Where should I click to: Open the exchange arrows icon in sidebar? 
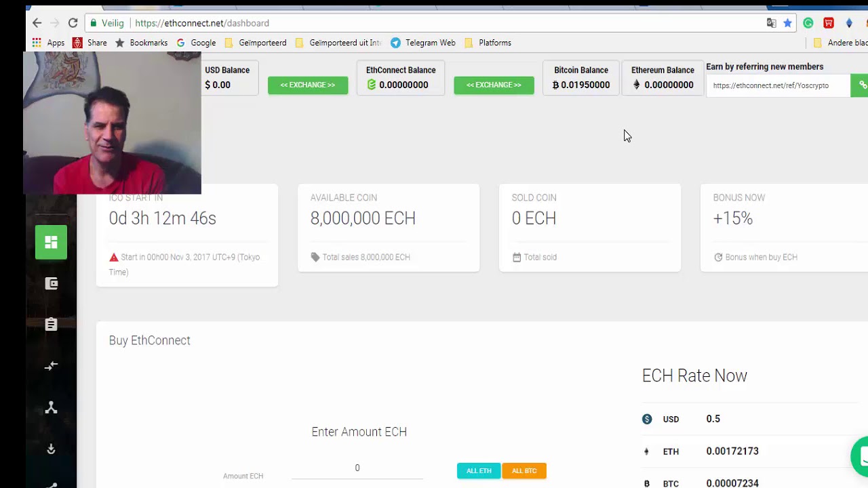pos(51,366)
